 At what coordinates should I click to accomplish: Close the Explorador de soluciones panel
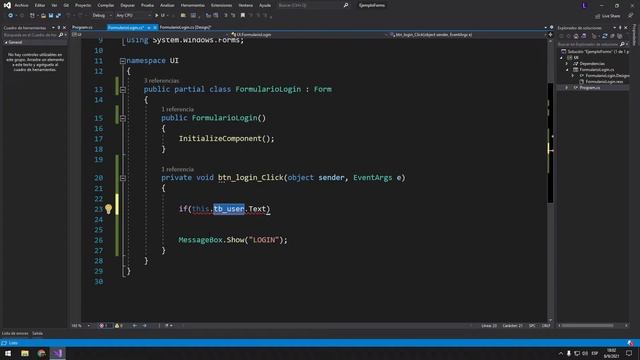coord(626,28)
